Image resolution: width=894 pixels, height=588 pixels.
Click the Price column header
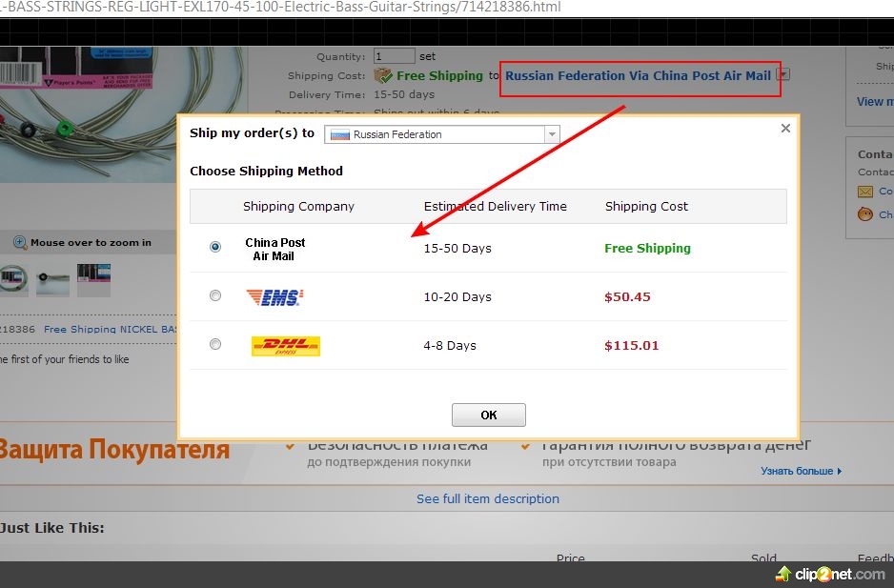click(x=570, y=558)
